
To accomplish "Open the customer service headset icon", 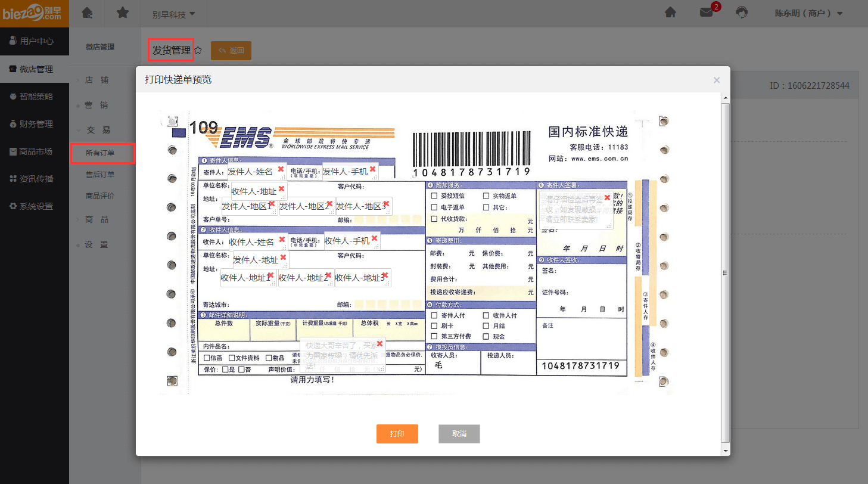I will click(742, 13).
